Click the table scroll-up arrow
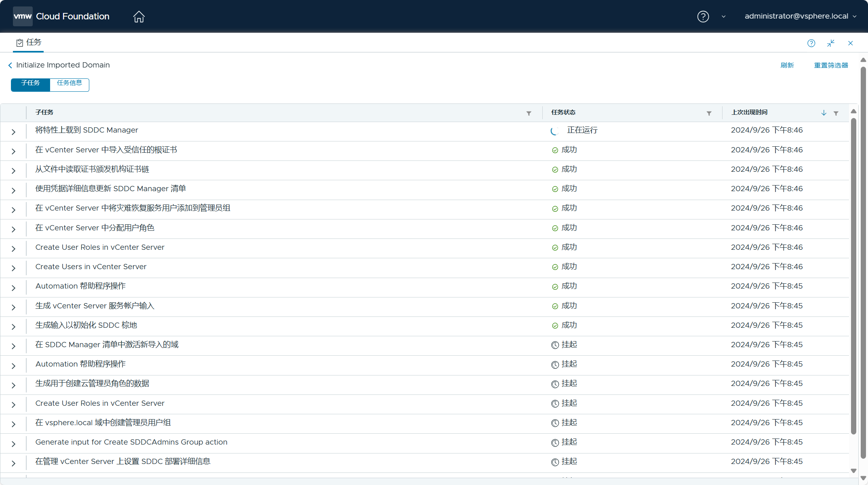 [x=853, y=111]
